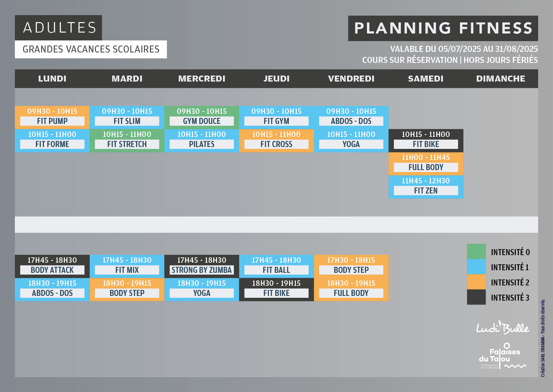Screen dimensions: 553x392
Task: Select the green Intensité 0 swatch
Action: [476, 252]
